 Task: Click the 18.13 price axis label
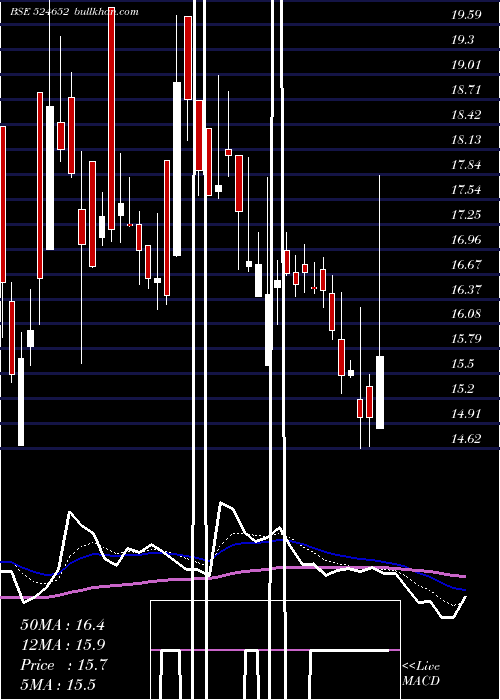click(x=466, y=140)
